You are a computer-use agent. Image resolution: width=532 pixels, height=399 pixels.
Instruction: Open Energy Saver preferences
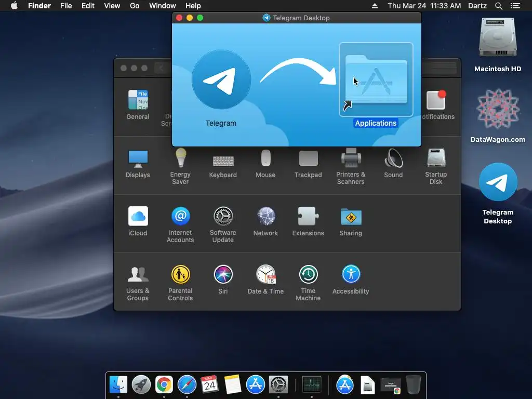[x=180, y=166]
